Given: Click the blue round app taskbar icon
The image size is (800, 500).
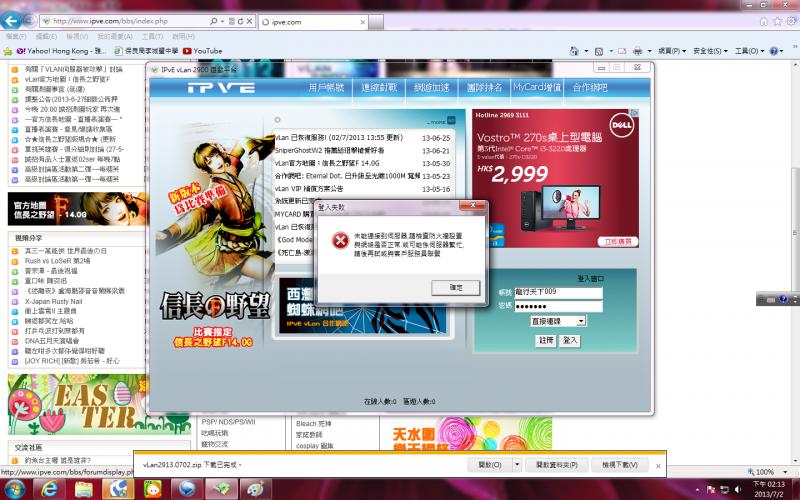Looking at the screenshot, I should 186,489.
